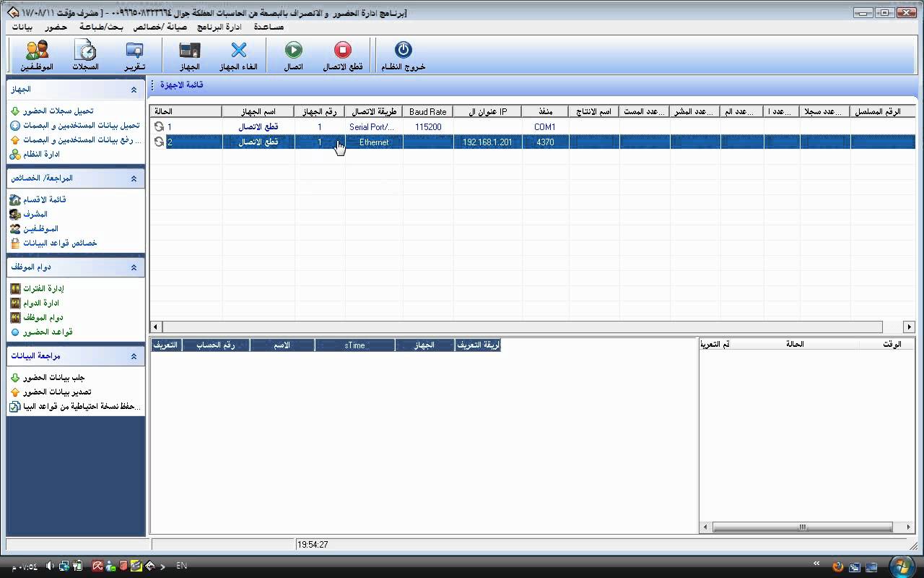This screenshot has height=578, width=924.
Task: Click device list scrollbar right arrow
Action: 910,327
